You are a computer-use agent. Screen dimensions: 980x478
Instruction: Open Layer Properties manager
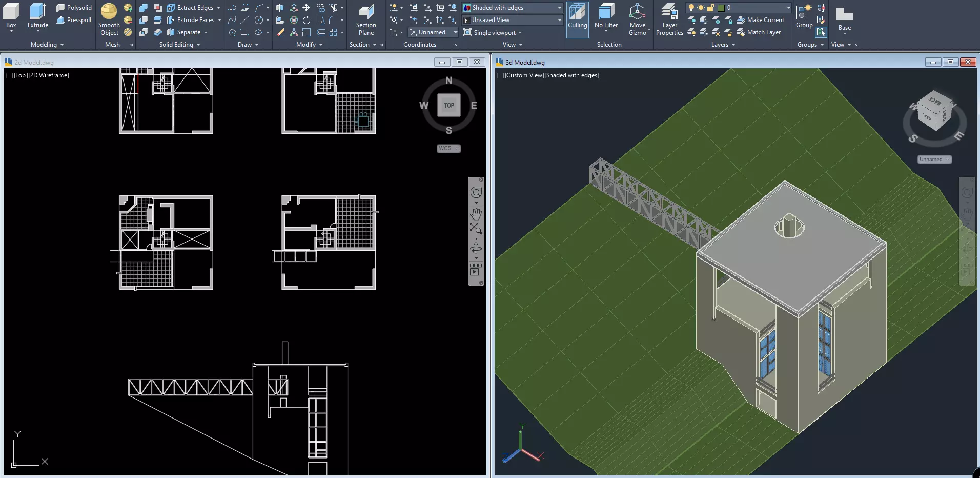click(x=669, y=19)
